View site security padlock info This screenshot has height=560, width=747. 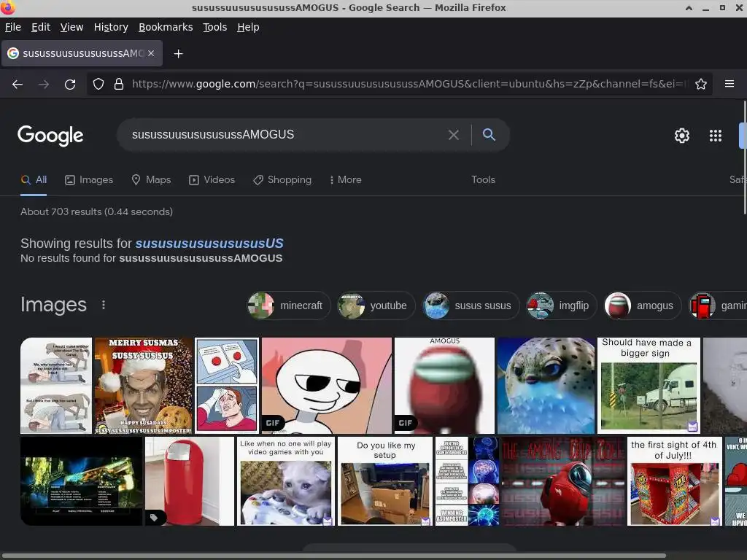coord(119,85)
